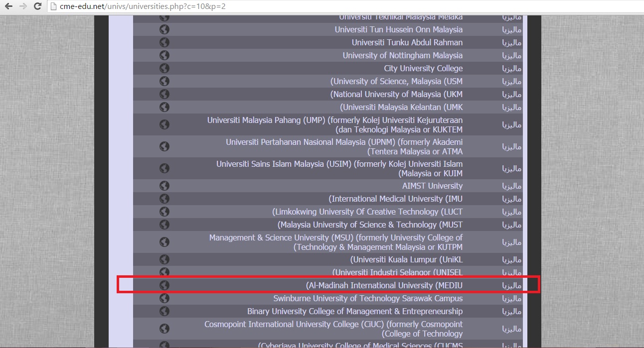The image size is (644, 348).
Task: Open globe icon for University of Science, Malaysia (USM)
Action: pyautogui.click(x=164, y=81)
